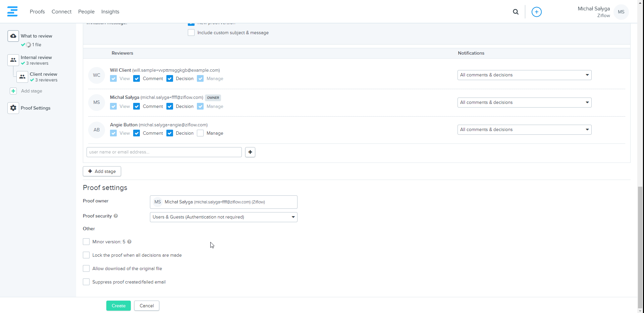Click the blue plus circle icon
The width and height of the screenshot is (644, 313).
pyautogui.click(x=536, y=12)
